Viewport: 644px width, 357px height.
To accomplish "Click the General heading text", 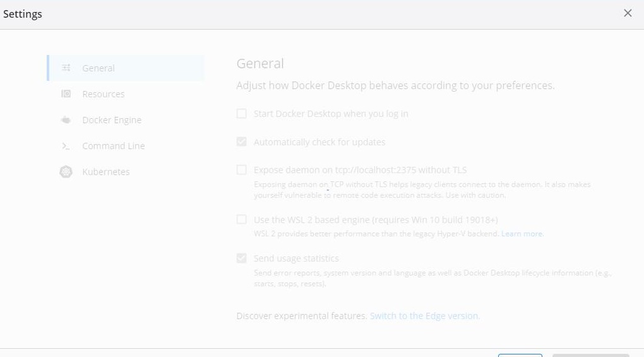I will (260, 63).
